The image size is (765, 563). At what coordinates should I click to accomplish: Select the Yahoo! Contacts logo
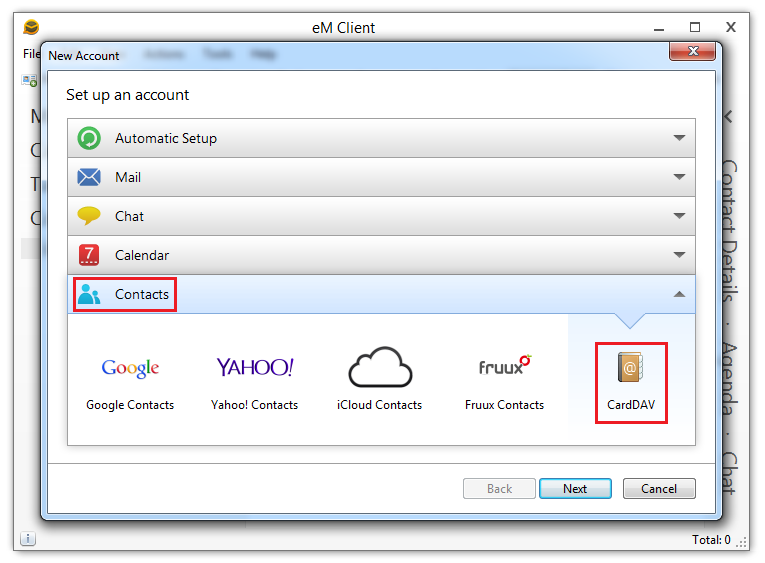(x=255, y=367)
